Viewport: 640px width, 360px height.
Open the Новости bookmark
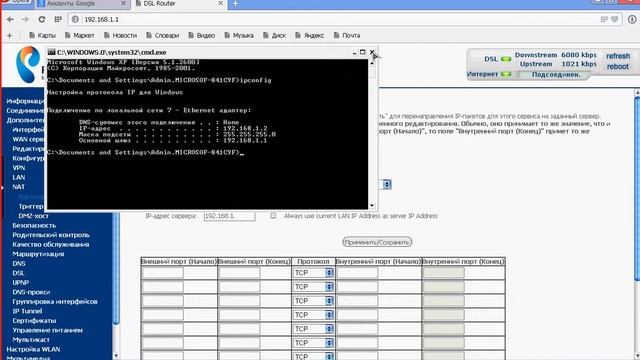coord(120,36)
